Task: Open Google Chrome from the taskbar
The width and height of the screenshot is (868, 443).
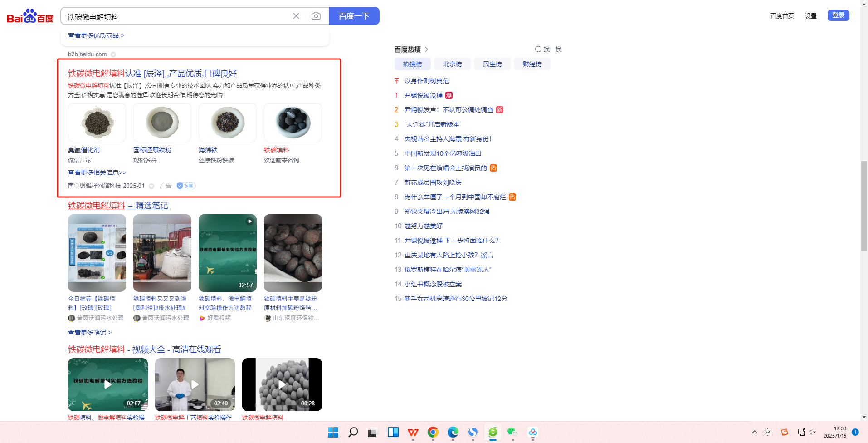Action: [433, 432]
